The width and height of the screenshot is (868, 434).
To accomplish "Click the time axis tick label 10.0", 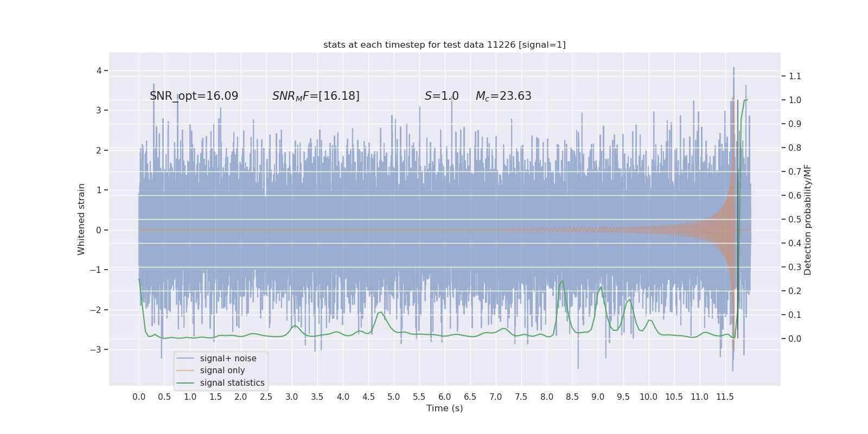I will click(x=649, y=397).
